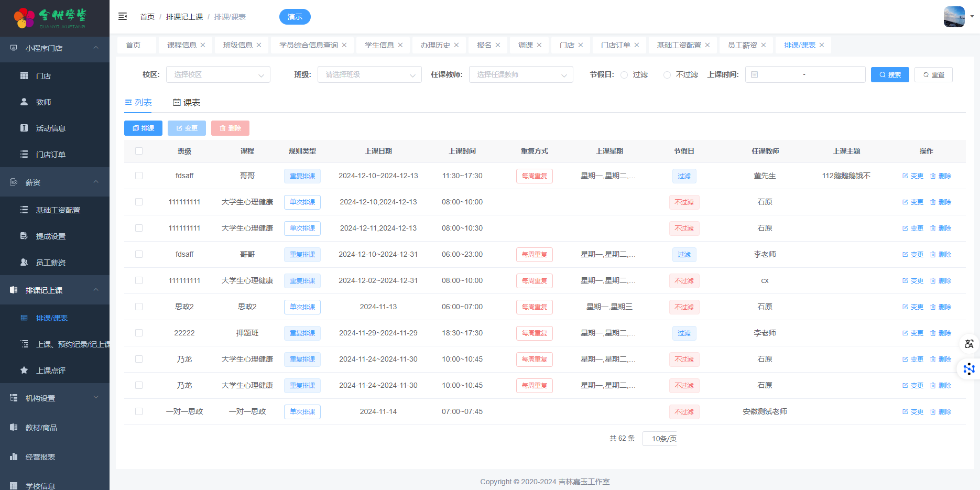Screen dimensions: 980x490
Task: Switch to the 学生信息 tab
Action: pyautogui.click(x=379, y=45)
